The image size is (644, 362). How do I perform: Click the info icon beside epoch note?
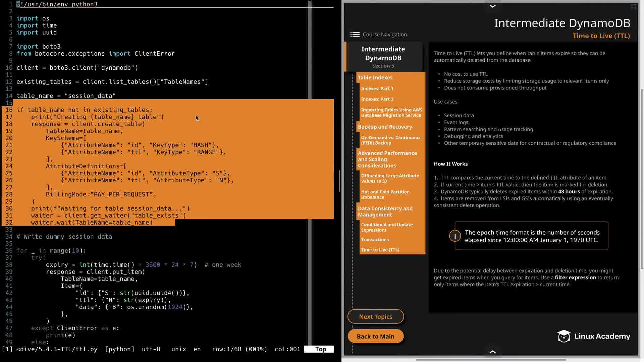[x=455, y=236]
